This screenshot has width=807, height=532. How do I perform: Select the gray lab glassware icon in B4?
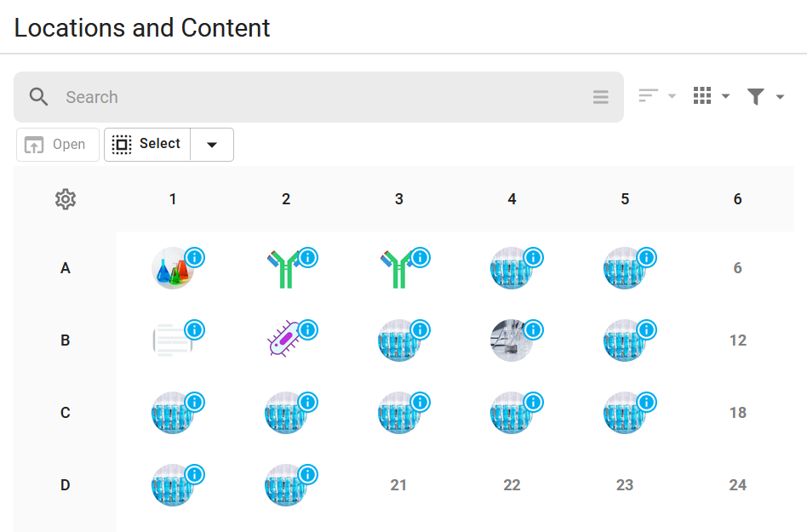[511, 340]
